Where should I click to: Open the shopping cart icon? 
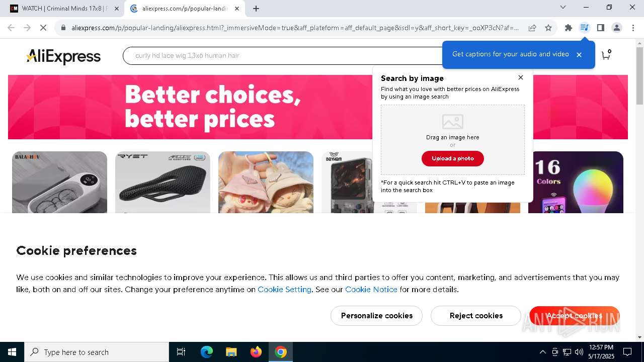point(606,55)
